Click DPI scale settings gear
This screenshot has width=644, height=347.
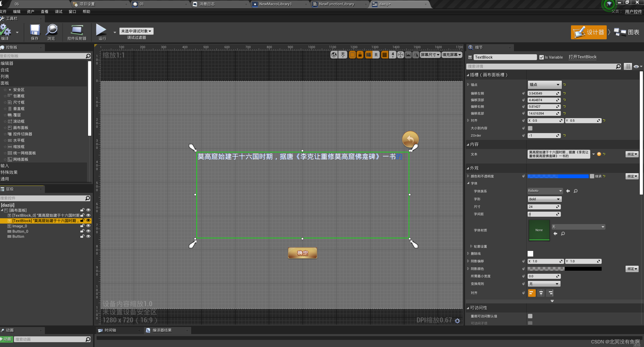pyautogui.click(x=457, y=321)
